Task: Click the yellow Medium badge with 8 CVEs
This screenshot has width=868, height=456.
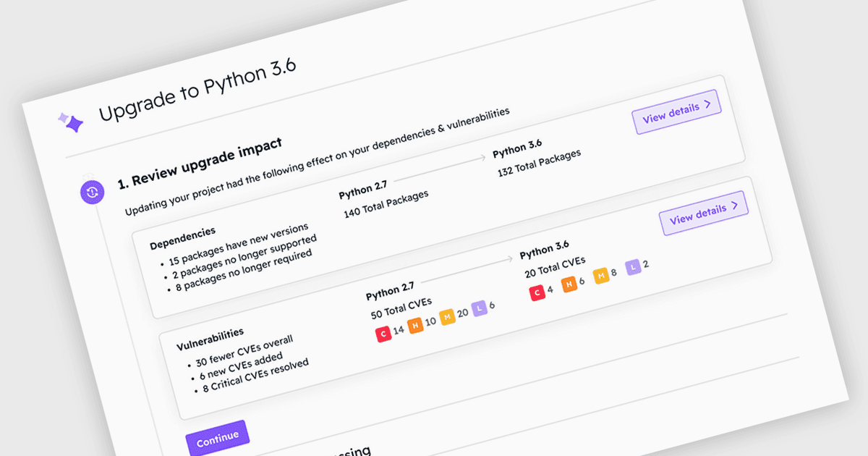Action: click(x=600, y=276)
